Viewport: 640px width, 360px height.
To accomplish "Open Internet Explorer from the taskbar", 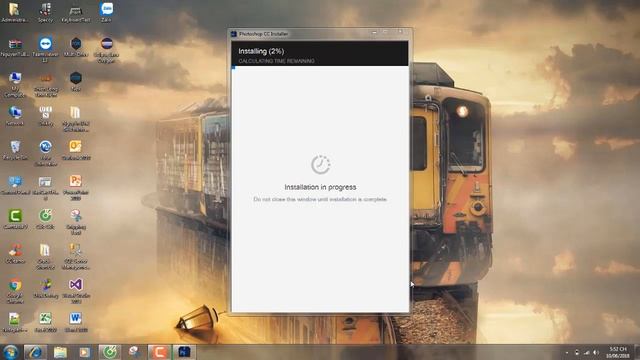I will [35, 352].
